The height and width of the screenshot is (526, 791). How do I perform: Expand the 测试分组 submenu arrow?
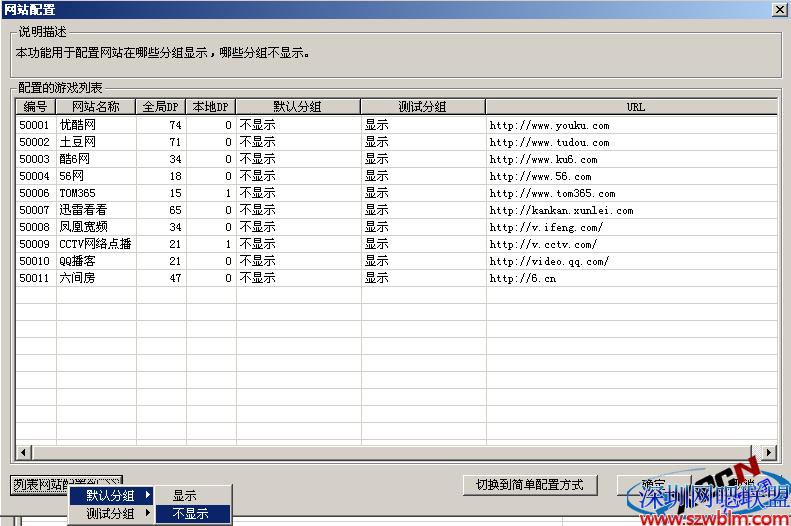[x=148, y=513]
